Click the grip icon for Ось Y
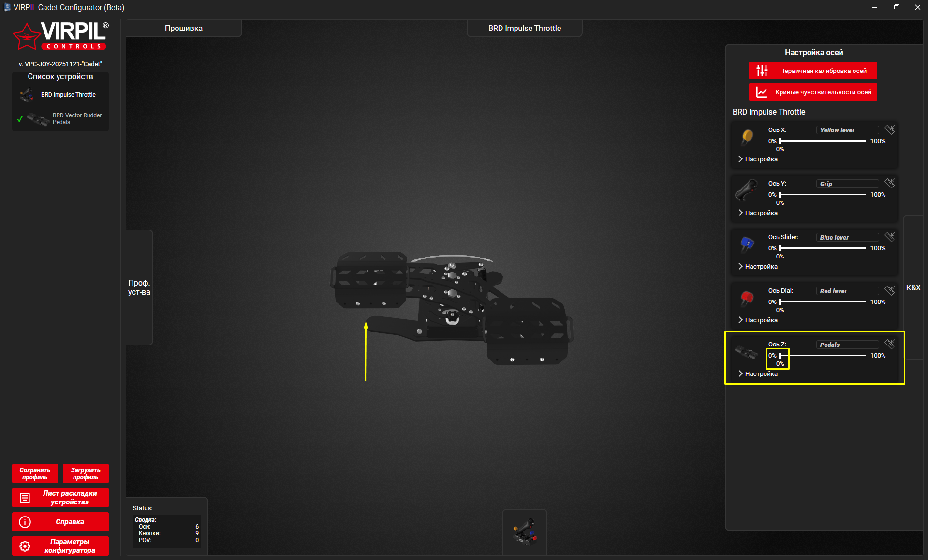Viewport: 928px width, 560px height. 747,190
